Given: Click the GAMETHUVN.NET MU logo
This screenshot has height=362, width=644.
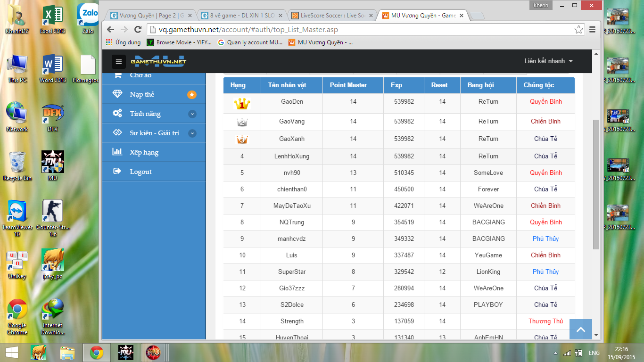Looking at the screenshot, I should click(x=158, y=61).
